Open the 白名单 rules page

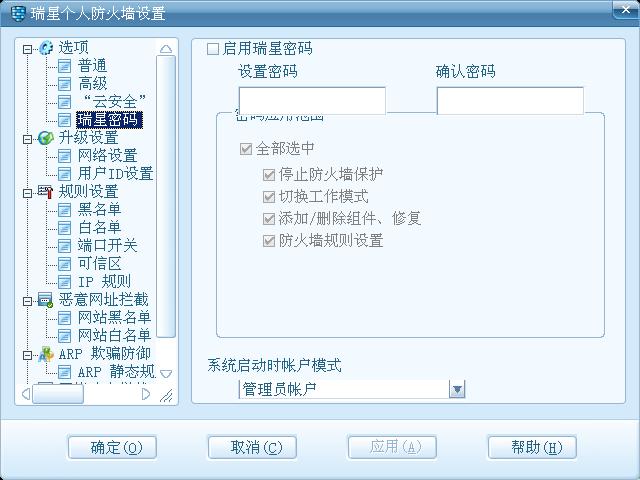point(99,228)
